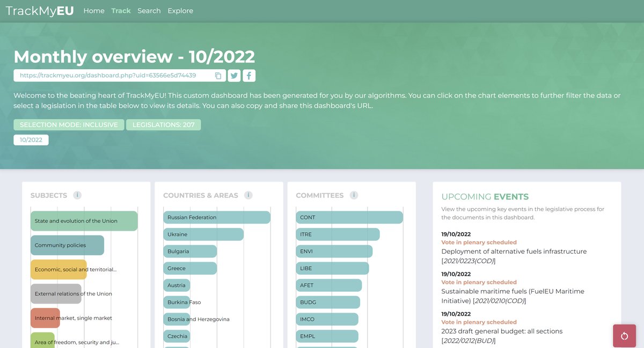Filter by Ukraine bar
Viewport: 644px width, 348px height.
pyautogui.click(x=203, y=234)
